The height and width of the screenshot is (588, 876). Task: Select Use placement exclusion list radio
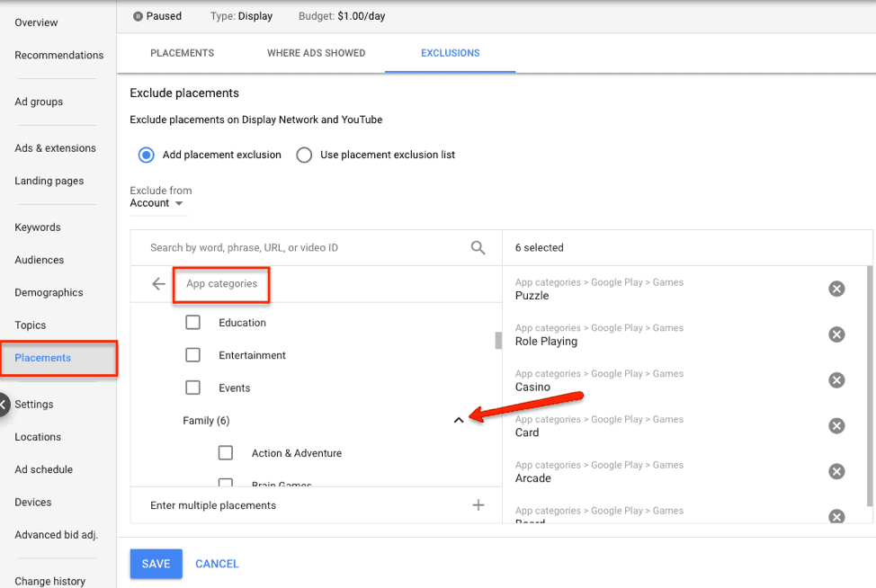pyautogui.click(x=304, y=155)
